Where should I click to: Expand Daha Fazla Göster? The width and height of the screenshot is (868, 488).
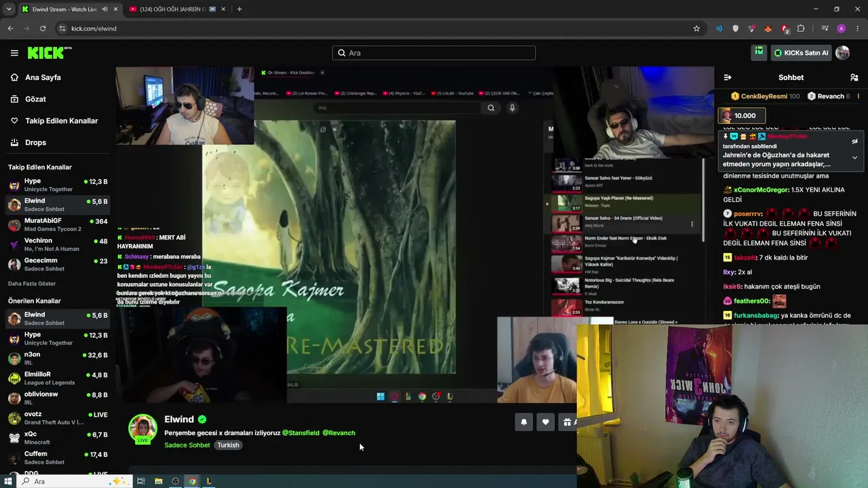pos(32,283)
